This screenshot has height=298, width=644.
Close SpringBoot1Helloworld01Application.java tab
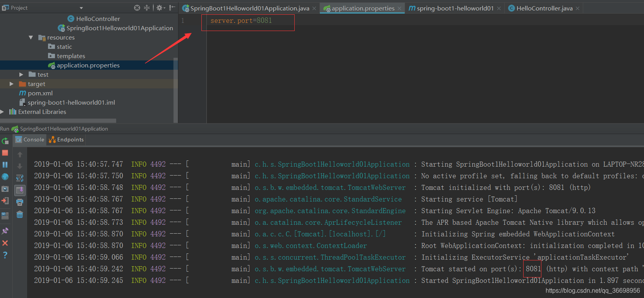coord(314,9)
